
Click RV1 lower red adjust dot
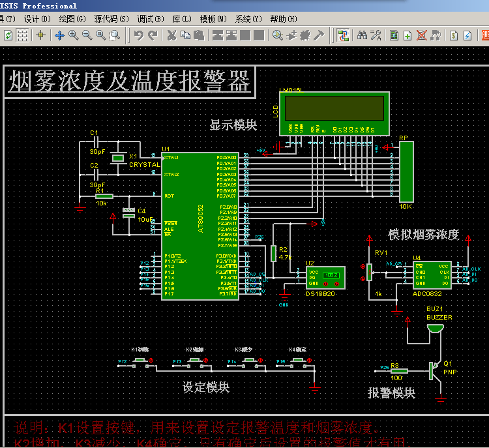[363, 278]
